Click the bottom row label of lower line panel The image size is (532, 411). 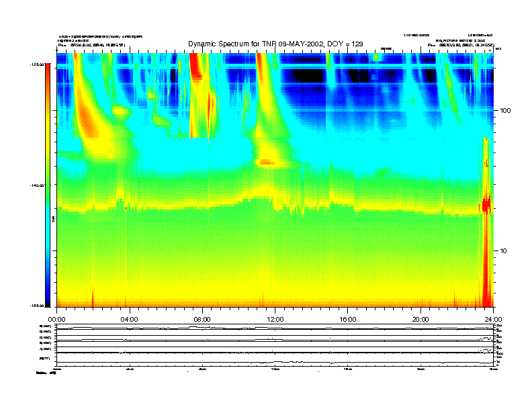pyautogui.click(x=45, y=358)
